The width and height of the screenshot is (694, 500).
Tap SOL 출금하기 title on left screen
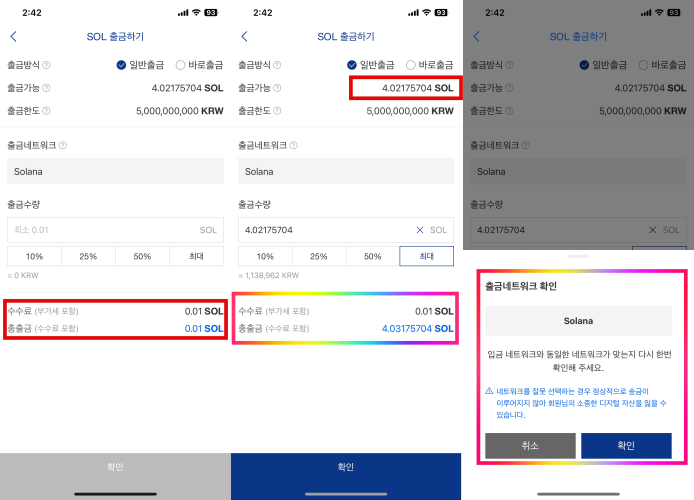click(x=116, y=37)
